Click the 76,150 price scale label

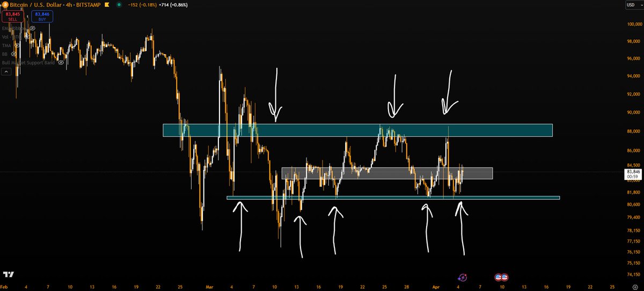coord(633,252)
